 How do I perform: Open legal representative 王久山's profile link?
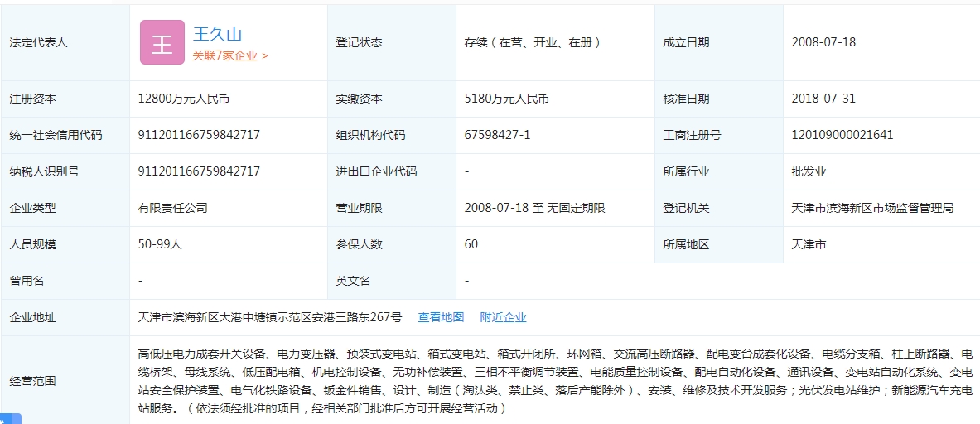tap(217, 34)
